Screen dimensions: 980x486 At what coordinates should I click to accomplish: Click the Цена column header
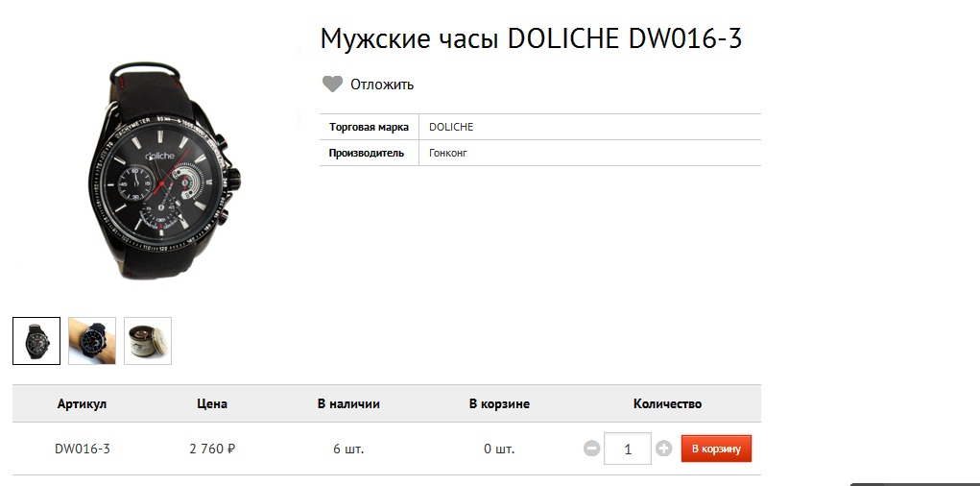coord(212,403)
